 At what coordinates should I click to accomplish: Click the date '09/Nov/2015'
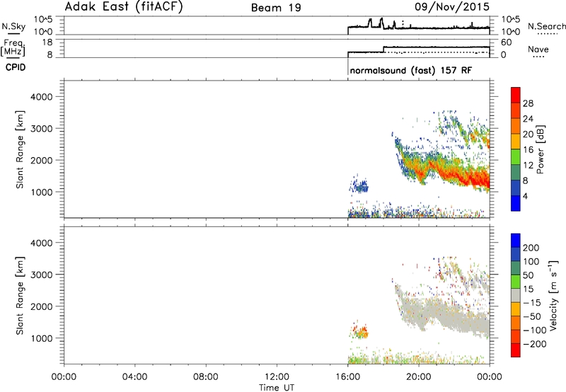pos(452,7)
